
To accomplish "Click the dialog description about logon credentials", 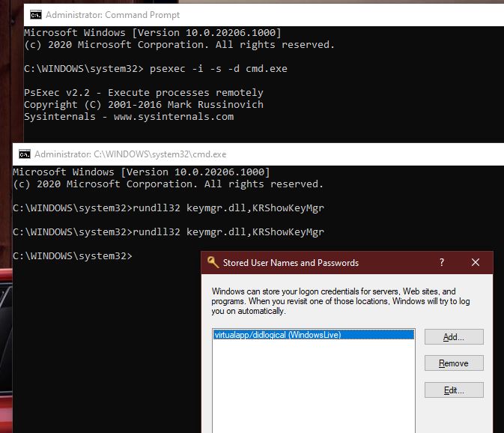I will click(341, 301).
